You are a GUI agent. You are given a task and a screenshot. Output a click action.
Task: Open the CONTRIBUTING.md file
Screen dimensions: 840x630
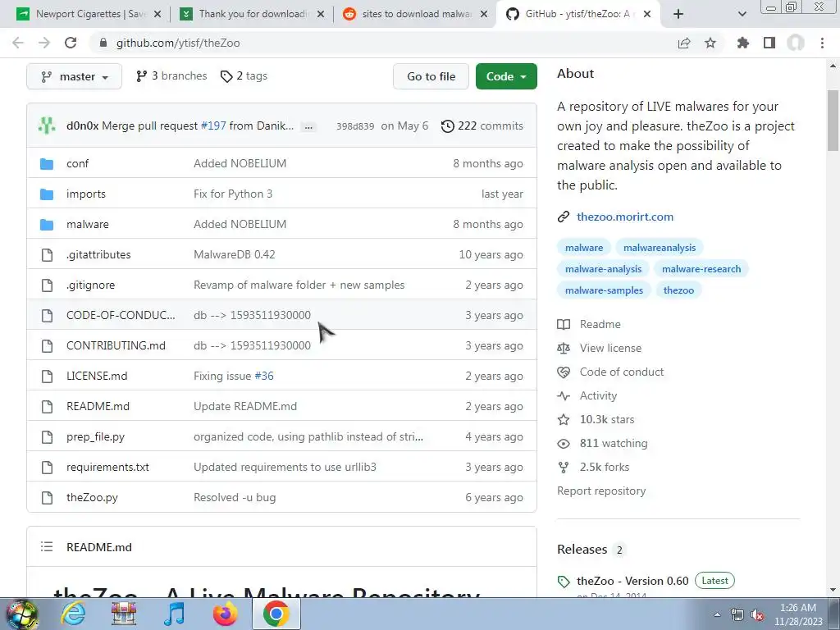tap(116, 345)
